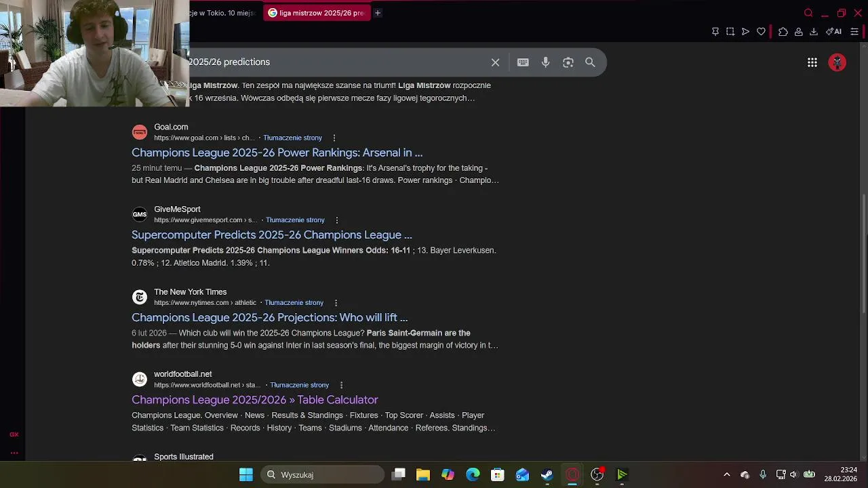868x488 pixels.
Task: Translate the New York Times page link
Action: point(294,303)
